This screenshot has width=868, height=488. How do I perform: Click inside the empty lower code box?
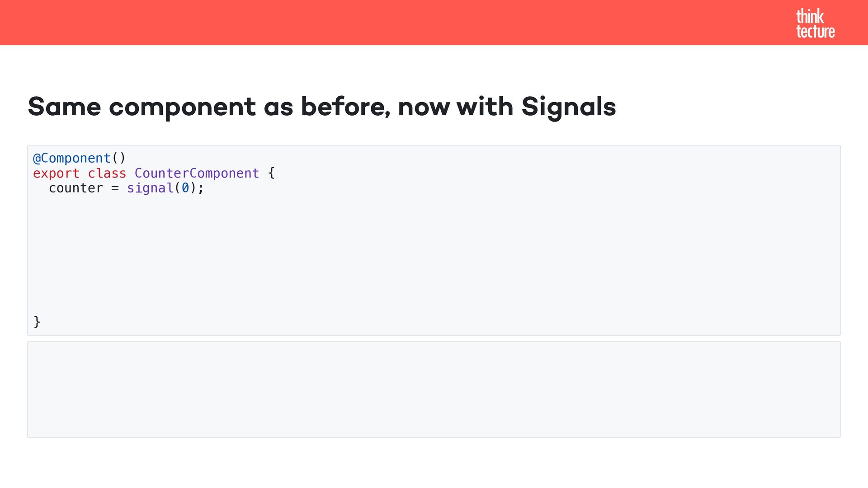pyautogui.click(x=434, y=389)
